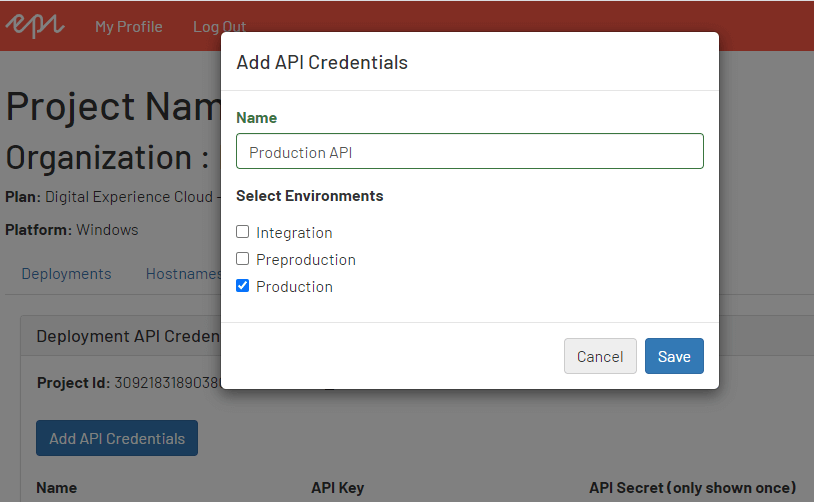Tick the Preproduction environment checkbox
The image size is (814, 502).
coord(242,259)
